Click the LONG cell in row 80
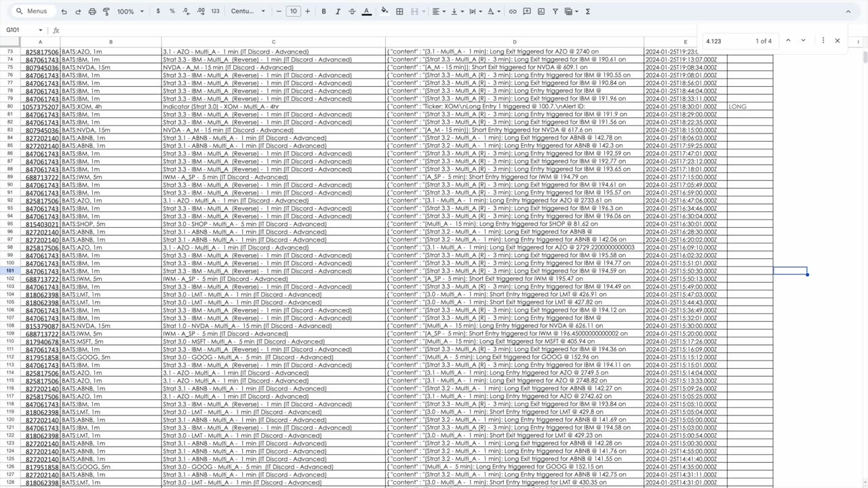The height and width of the screenshot is (488, 868). [750, 106]
